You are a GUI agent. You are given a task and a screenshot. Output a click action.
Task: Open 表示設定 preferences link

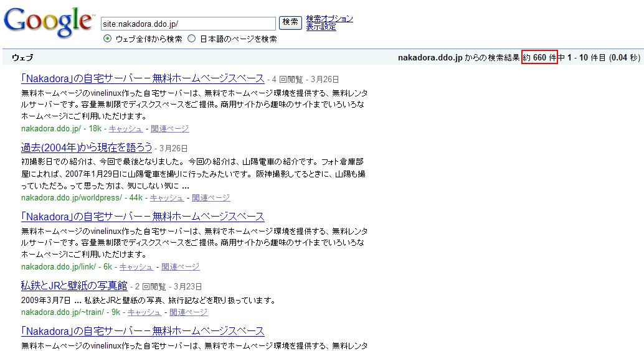(321, 27)
